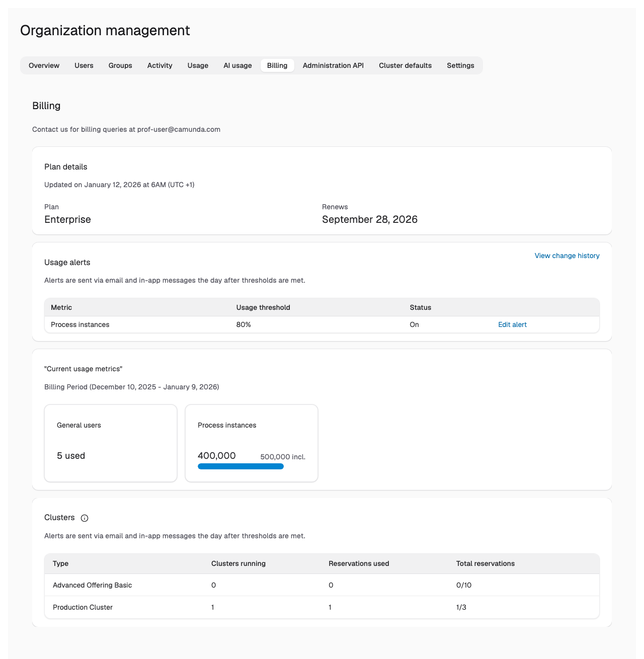Click the 400,000 process instances count
The height and width of the screenshot is (659, 644).
pyautogui.click(x=217, y=456)
